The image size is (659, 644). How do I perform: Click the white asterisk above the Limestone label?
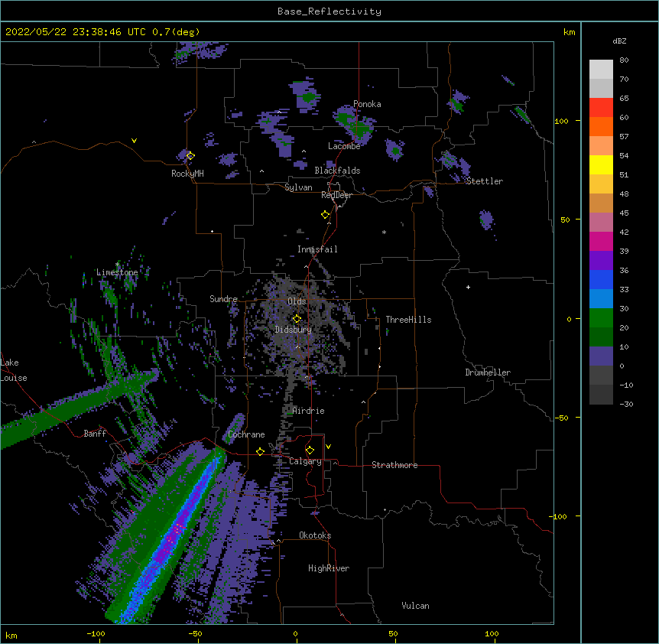point(118,265)
